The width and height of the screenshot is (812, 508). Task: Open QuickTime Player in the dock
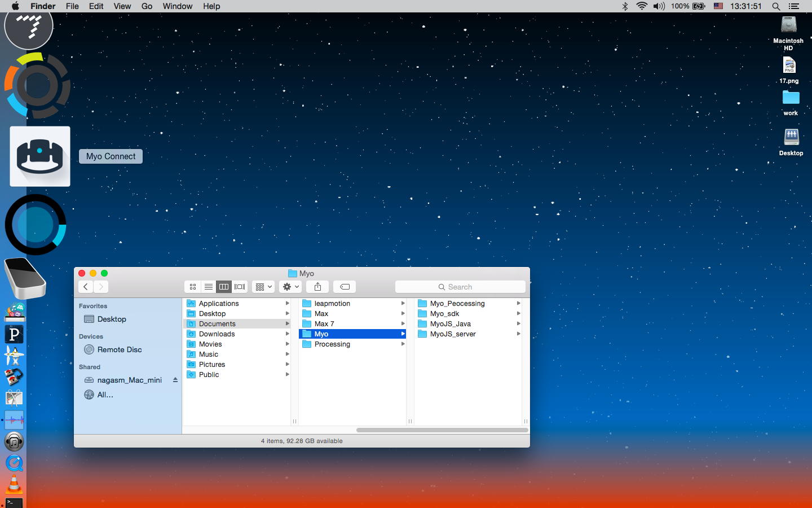coord(14,463)
